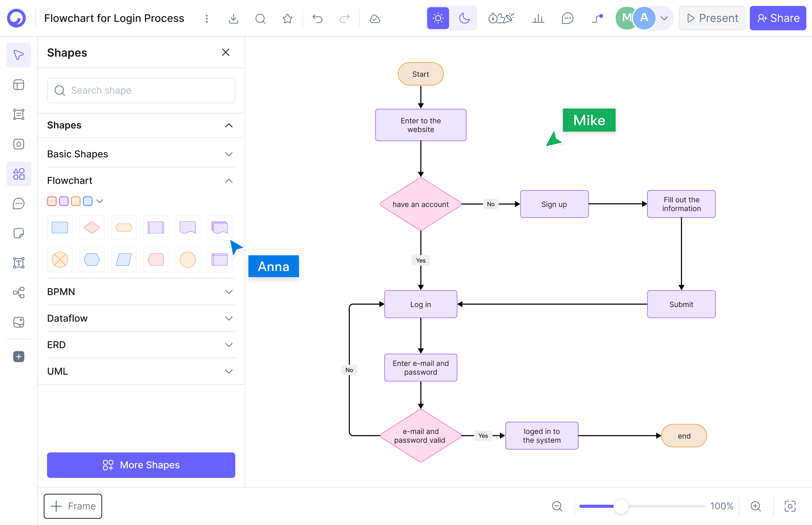Click the plus add-more icon in sidebar
This screenshot has width=812, height=525.
pyautogui.click(x=19, y=357)
